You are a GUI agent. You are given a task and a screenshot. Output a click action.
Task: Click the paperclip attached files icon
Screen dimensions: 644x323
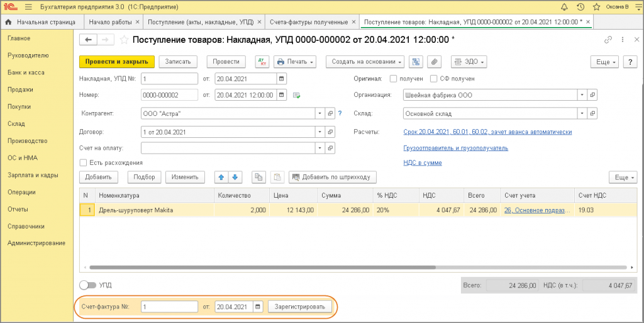(433, 62)
